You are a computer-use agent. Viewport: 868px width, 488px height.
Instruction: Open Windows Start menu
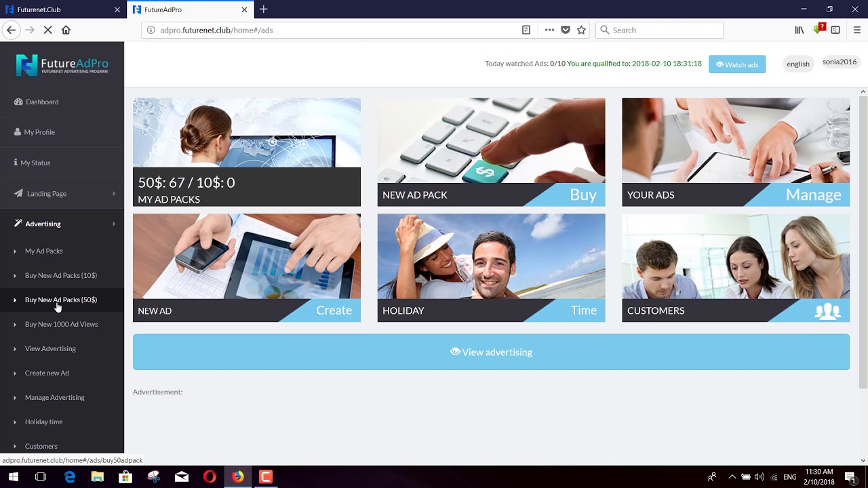point(14,477)
